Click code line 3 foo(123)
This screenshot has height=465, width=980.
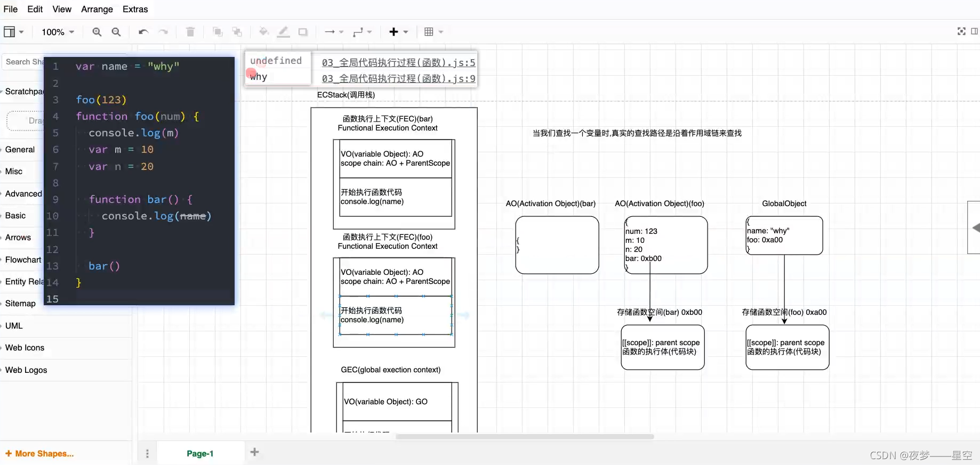pyautogui.click(x=101, y=100)
